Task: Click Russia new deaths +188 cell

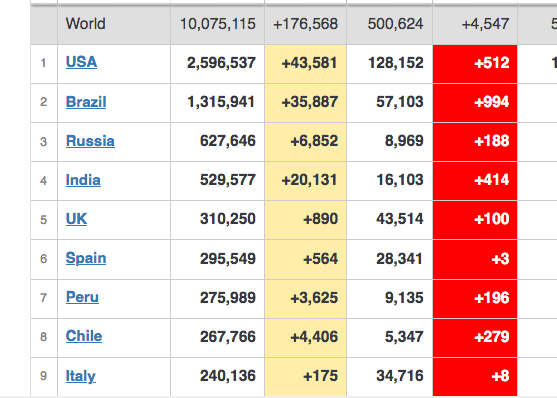Action: coord(475,142)
